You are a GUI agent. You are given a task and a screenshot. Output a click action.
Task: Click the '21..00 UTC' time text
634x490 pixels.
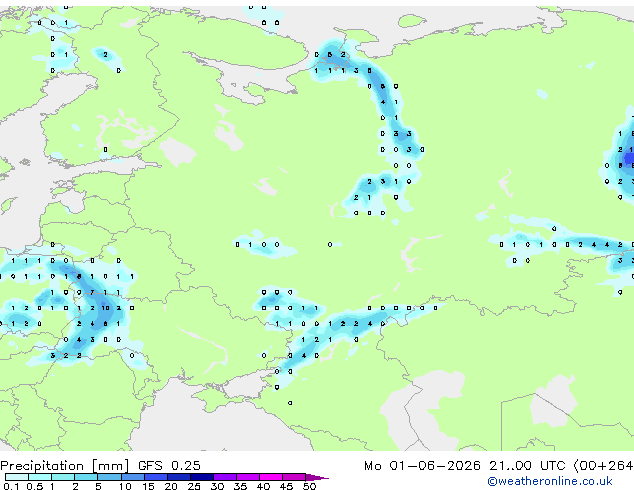pyautogui.click(x=527, y=466)
